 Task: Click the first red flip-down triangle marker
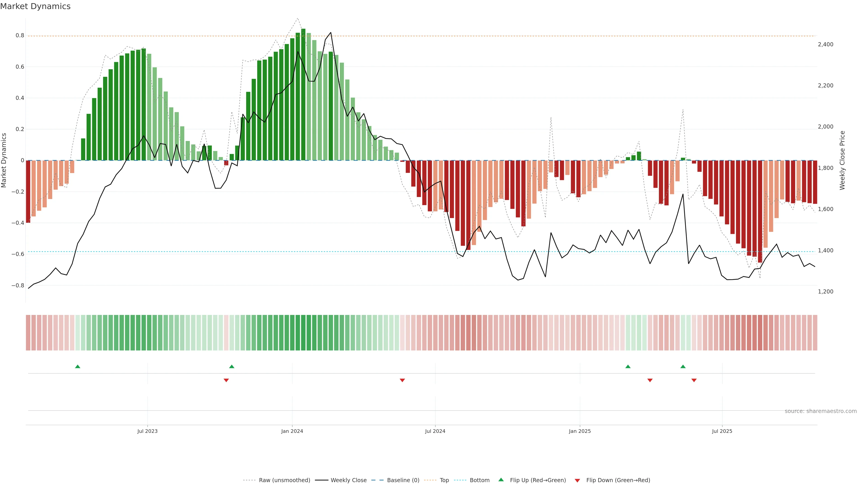(x=226, y=380)
